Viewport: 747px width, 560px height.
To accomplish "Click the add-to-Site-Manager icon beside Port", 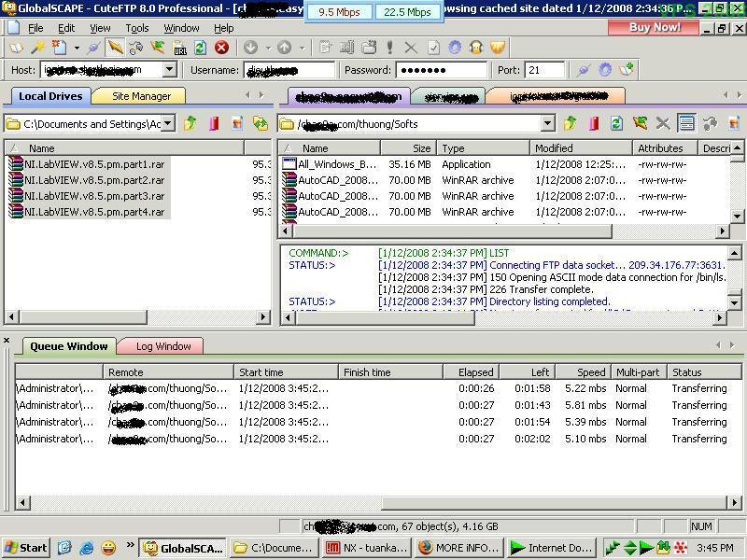I will click(x=627, y=71).
